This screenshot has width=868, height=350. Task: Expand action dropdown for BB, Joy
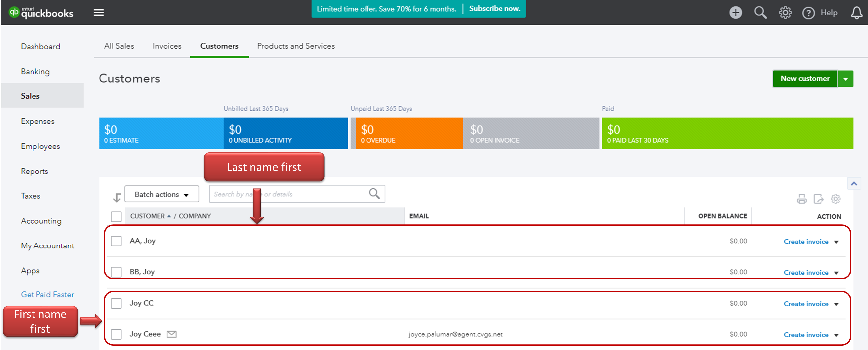(x=836, y=273)
